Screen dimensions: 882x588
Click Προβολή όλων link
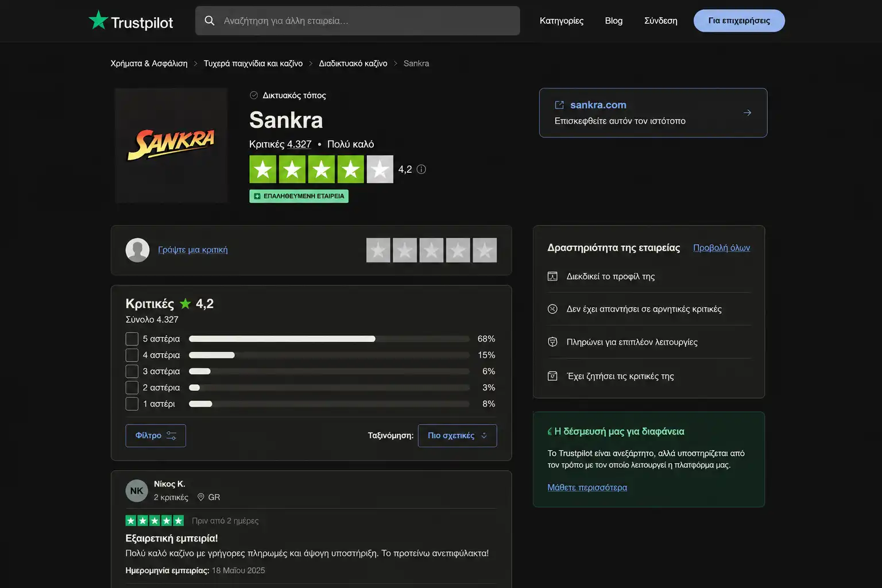click(722, 248)
